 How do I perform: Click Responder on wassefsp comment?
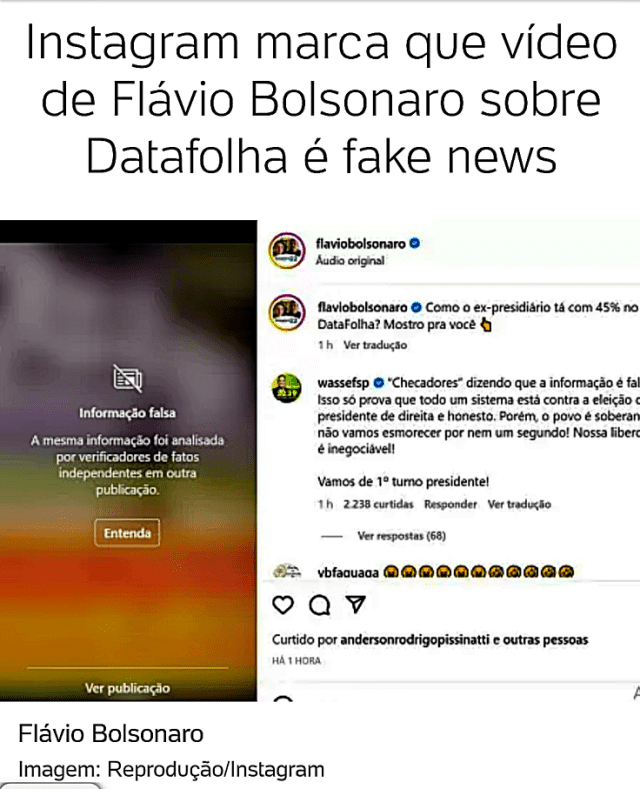[x=450, y=504]
